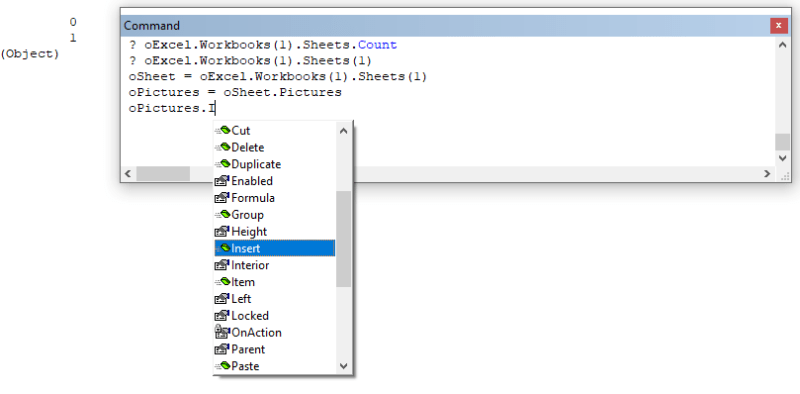Click the property icon beside Parent
This screenshot has width=800, height=394.
coord(222,350)
